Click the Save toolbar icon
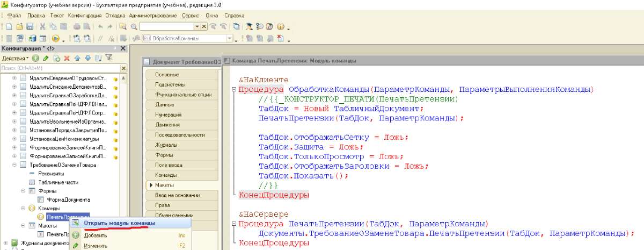Image resolution: width=644 pixels, height=250 pixels. pos(30,26)
